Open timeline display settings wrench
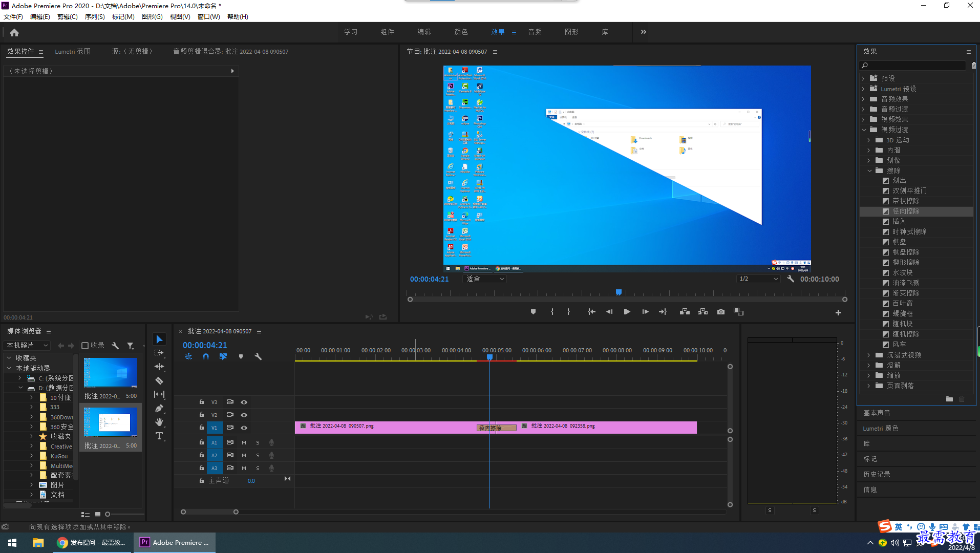This screenshot has width=980, height=553. (x=258, y=356)
